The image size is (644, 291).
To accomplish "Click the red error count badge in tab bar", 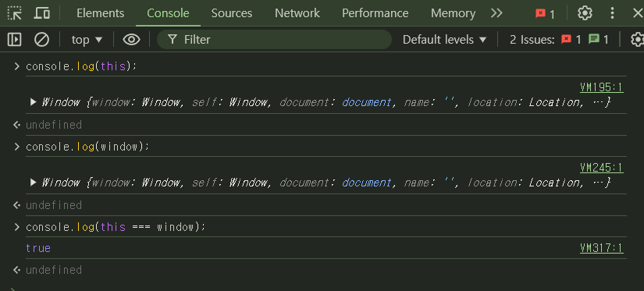I will coord(545,14).
